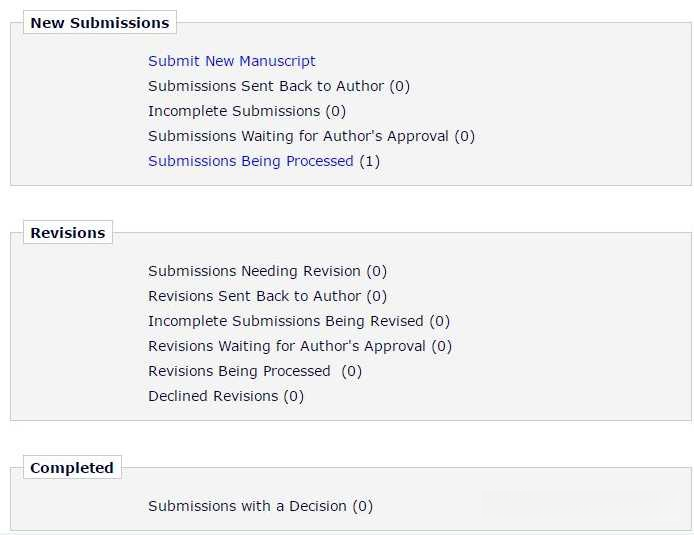Click the (0) count beside Submissions with a Decision
694x535 pixels.
[x=362, y=506]
